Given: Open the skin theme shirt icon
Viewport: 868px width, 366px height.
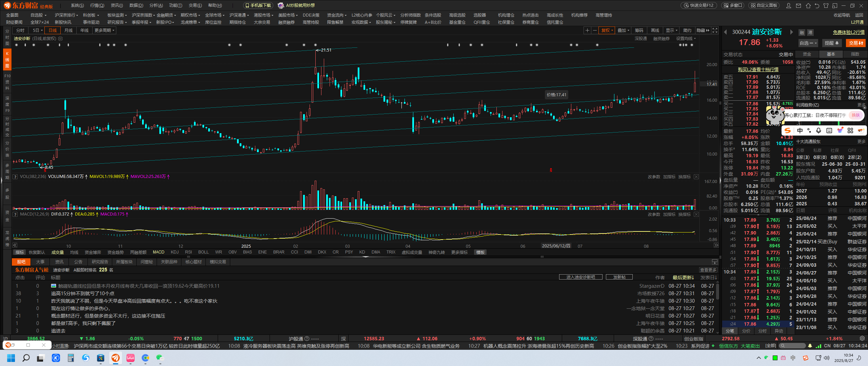Looking at the screenshot, I should [x=826, y=5].
